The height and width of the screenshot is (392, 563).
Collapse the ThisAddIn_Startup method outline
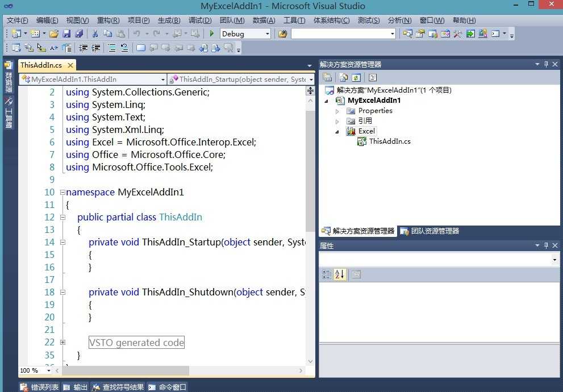[62, 242]
